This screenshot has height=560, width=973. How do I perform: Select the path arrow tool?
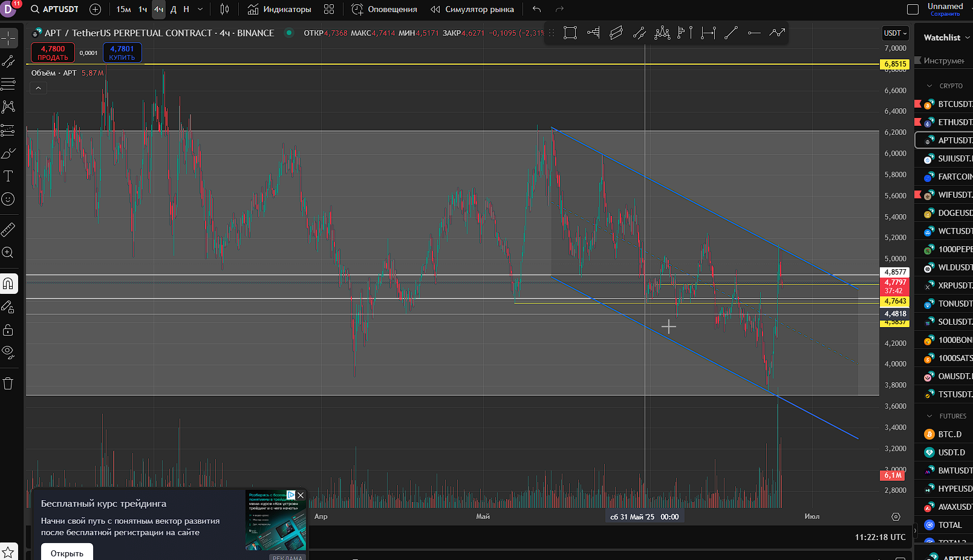777,33
